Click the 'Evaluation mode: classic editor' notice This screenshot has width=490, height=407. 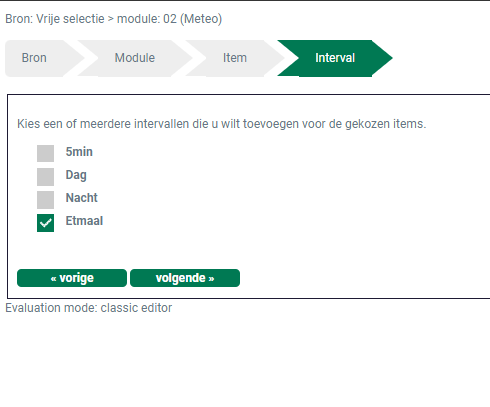(89, 308)
